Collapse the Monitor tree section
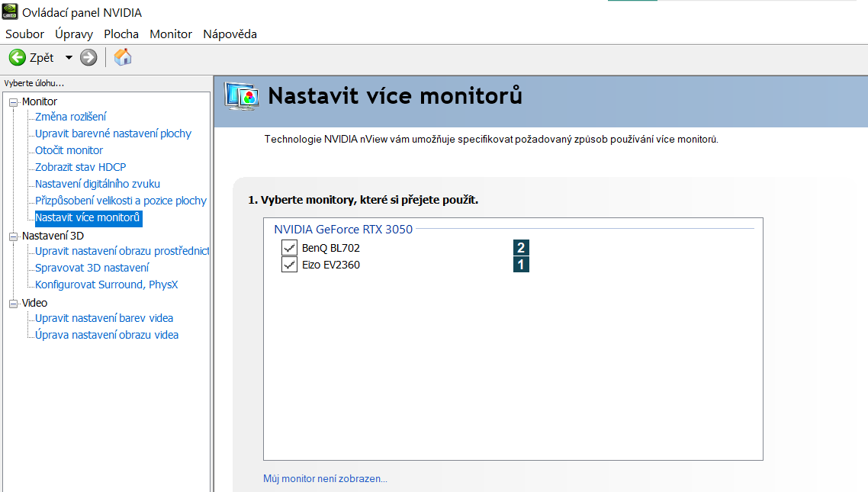 pos(13,102)
